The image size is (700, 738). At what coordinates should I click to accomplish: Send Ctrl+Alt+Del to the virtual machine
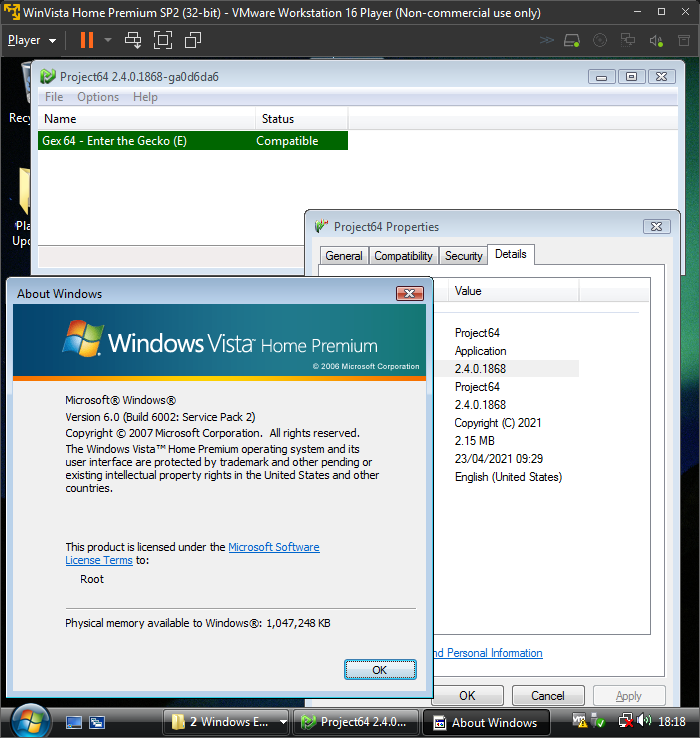click(133, 40)
